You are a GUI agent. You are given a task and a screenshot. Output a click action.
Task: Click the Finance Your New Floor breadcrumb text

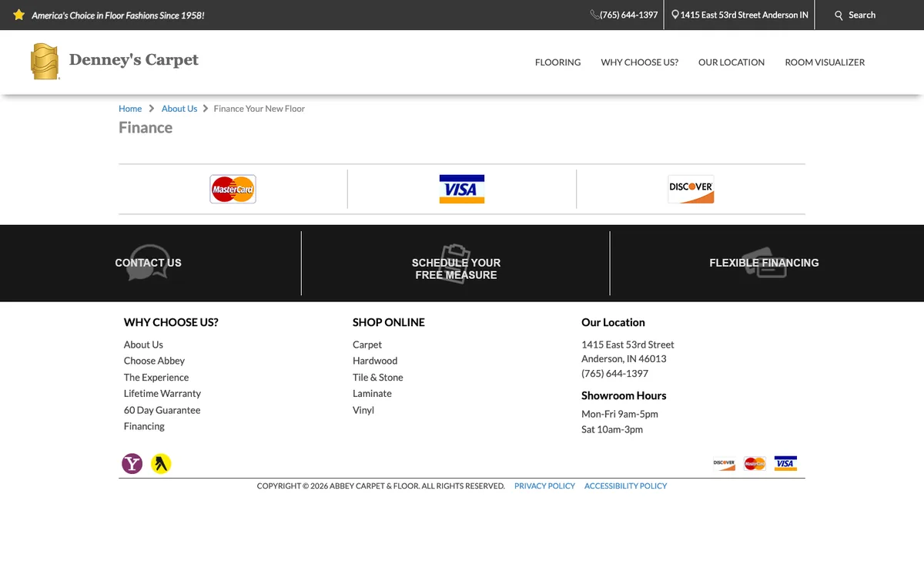(x=259, y=109)
